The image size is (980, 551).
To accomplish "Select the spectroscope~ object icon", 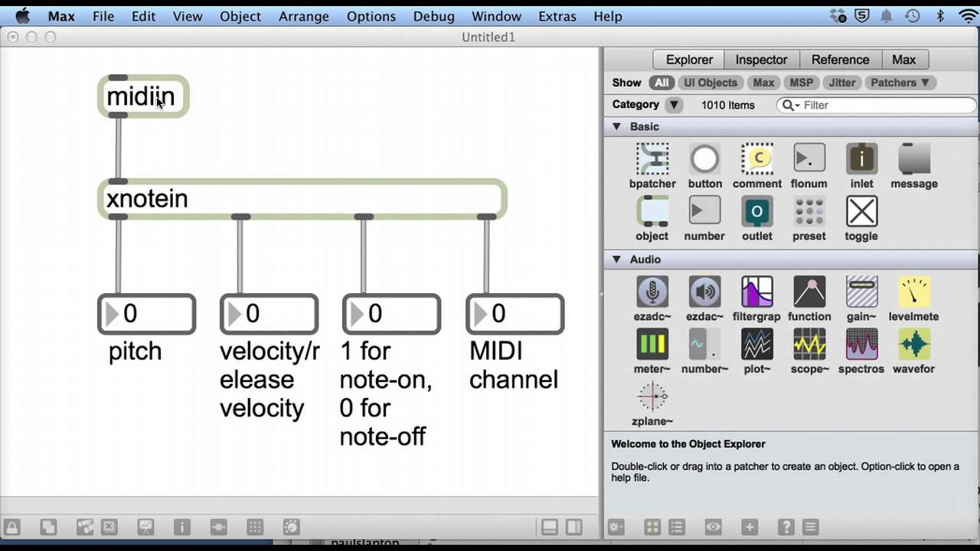I will tap(861, 344).
